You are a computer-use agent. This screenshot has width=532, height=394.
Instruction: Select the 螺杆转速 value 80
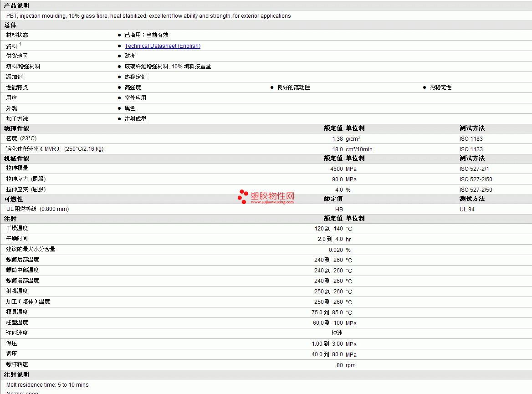(x=340, y=365)
